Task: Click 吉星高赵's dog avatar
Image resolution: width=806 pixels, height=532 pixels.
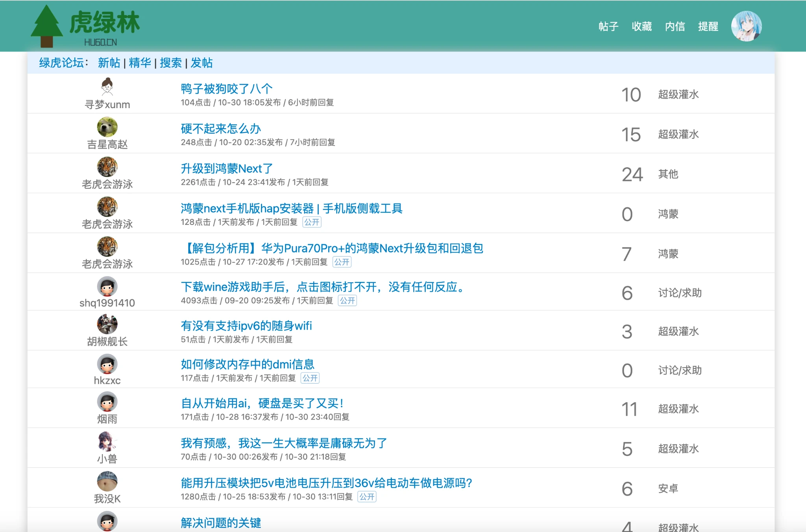Action: point(107,127)
